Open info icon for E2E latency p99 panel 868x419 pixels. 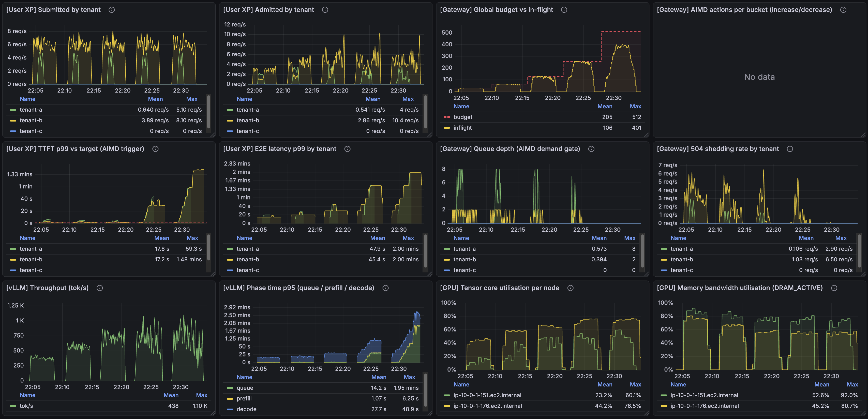[347, 149]
